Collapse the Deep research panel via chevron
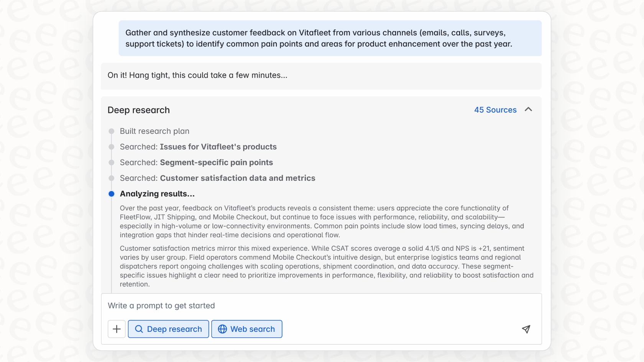 point(529,110)
